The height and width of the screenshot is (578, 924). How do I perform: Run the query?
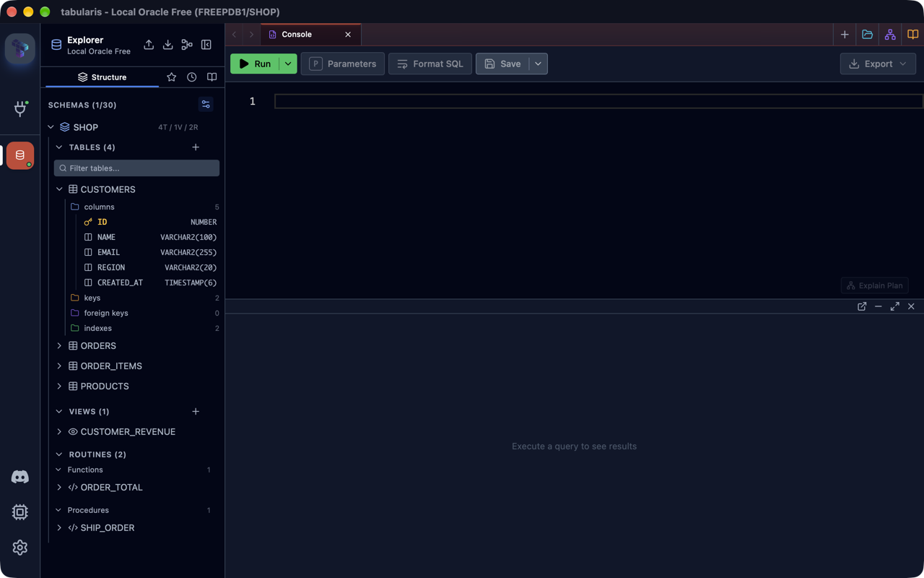255,64
